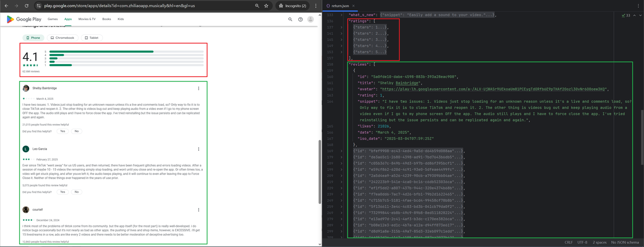
Task: Click No on Leo Garcia's review
Action: coord(76,192)
